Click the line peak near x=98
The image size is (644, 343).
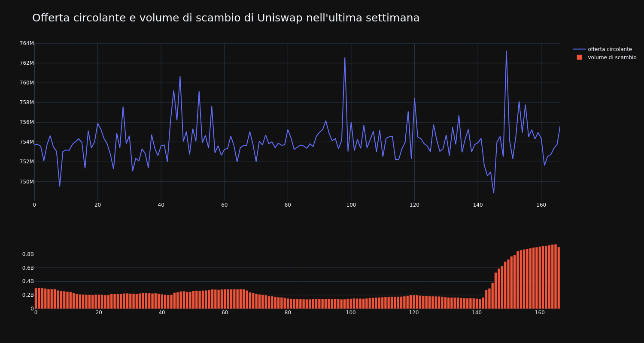coord(345,57)
